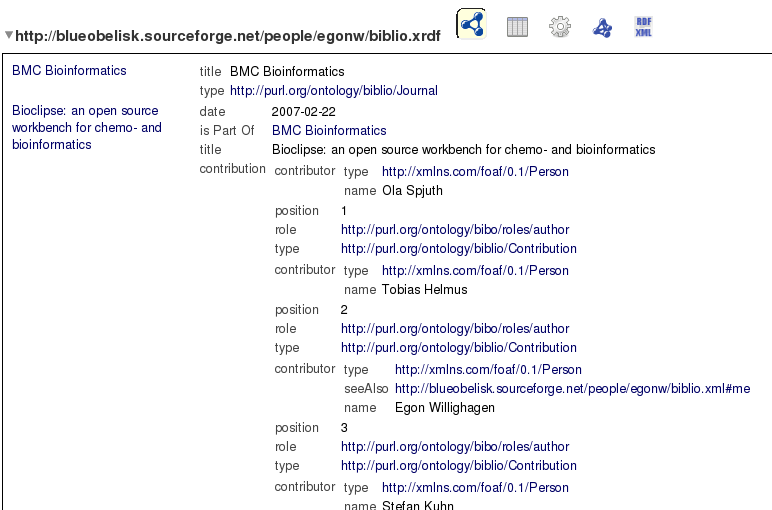Select position value 2

[x=344, y=310]
